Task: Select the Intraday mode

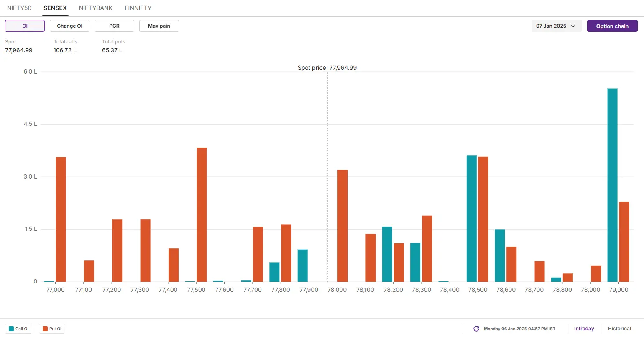Action: (584, 329)
